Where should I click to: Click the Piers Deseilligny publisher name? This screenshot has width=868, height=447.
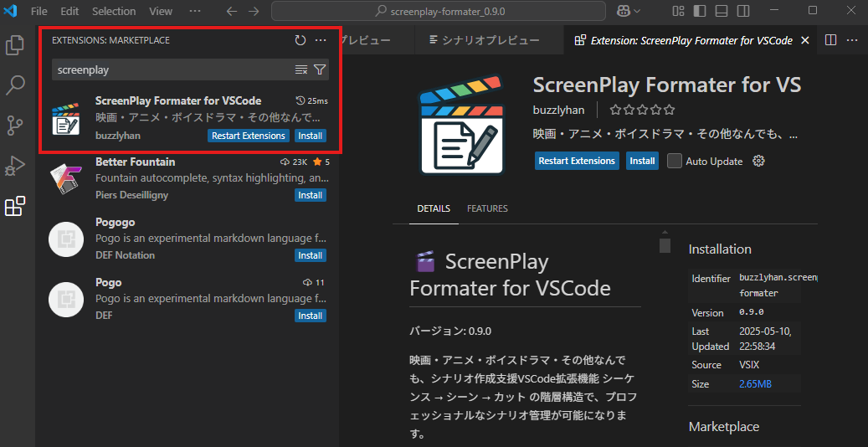(x=131, y=195)
